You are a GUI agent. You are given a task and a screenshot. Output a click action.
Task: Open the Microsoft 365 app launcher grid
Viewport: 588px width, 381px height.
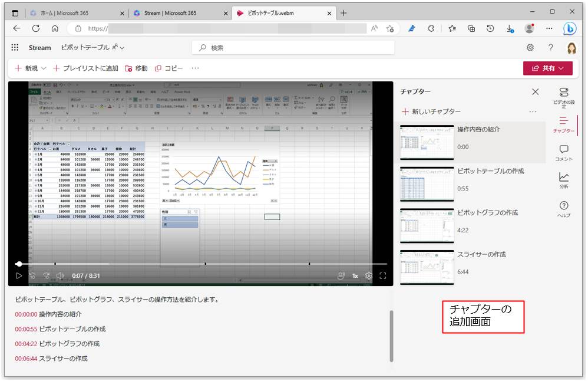(15, 47)
